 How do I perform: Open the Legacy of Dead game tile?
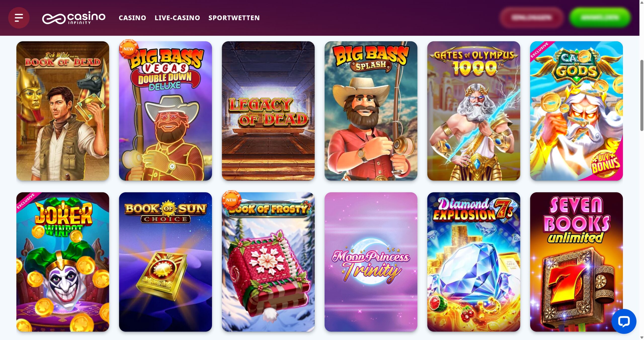[x=268, y=111]
